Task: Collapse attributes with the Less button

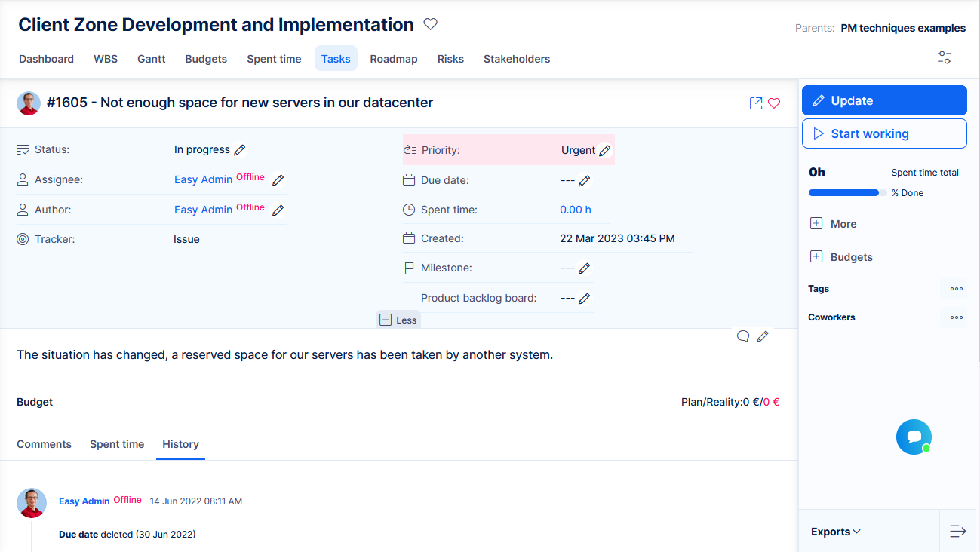Action: coord(398,320)
